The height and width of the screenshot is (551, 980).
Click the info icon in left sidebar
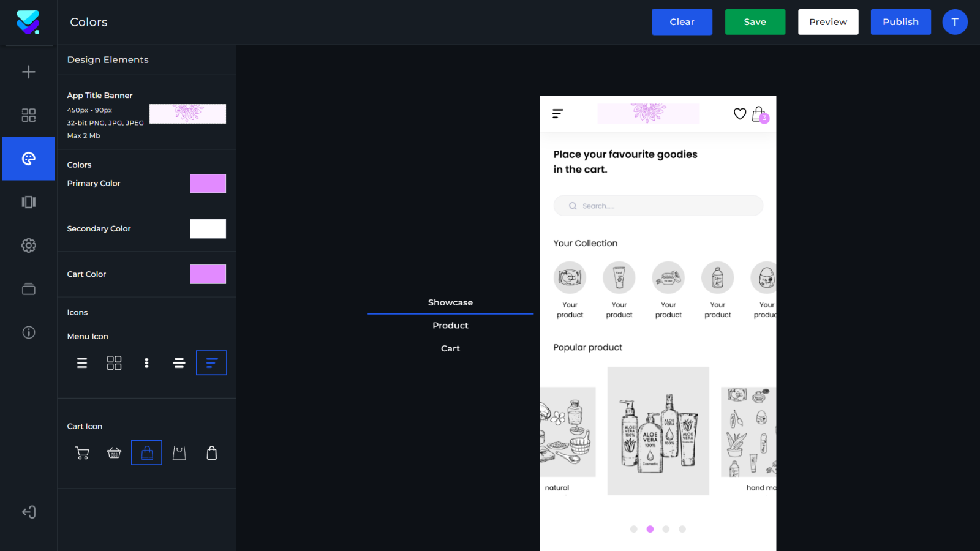[x=28, y=332]
